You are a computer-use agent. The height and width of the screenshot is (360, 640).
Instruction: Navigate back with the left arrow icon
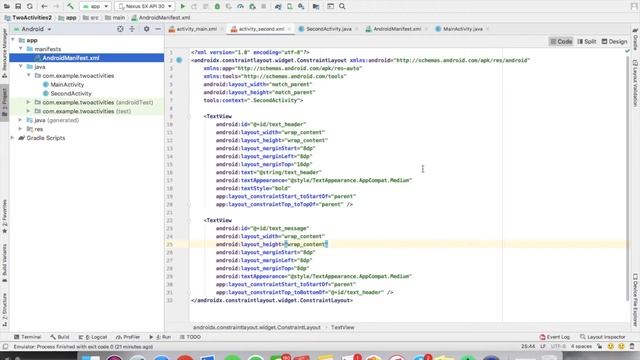click(44, 7)
